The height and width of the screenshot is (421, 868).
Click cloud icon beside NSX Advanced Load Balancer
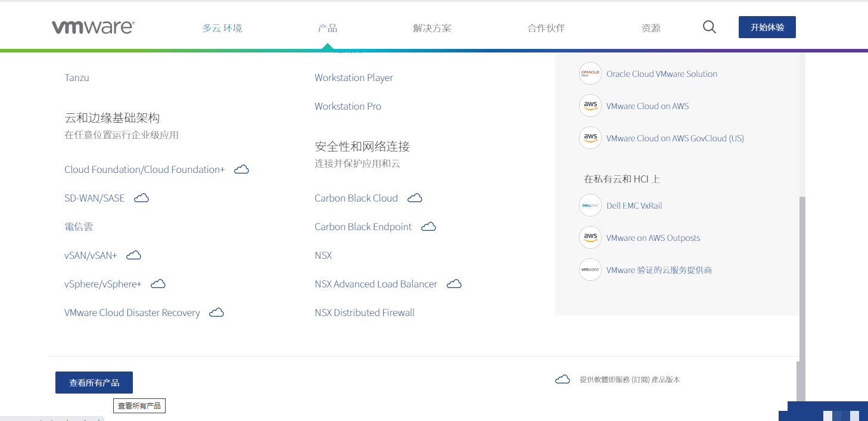[x=454, y=284]
